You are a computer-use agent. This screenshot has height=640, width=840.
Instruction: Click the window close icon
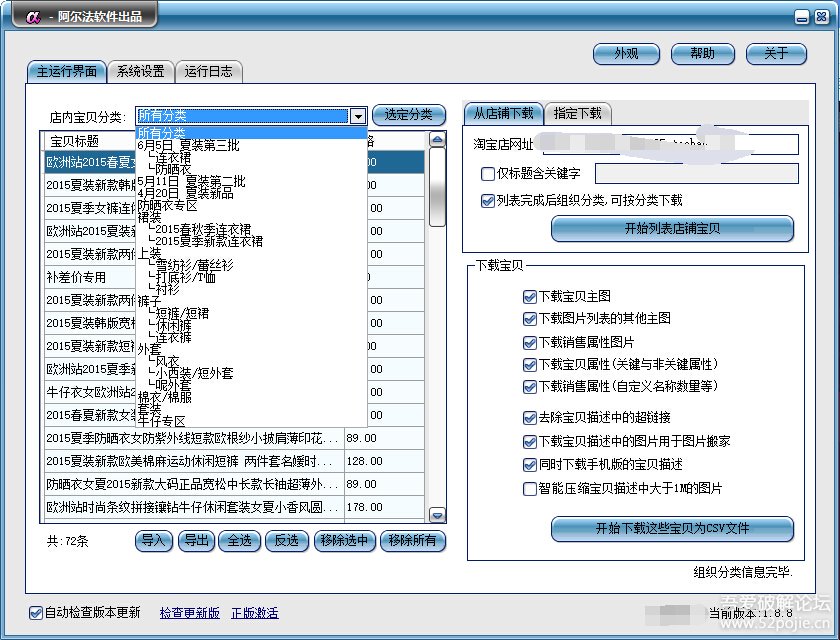point(819,17)
